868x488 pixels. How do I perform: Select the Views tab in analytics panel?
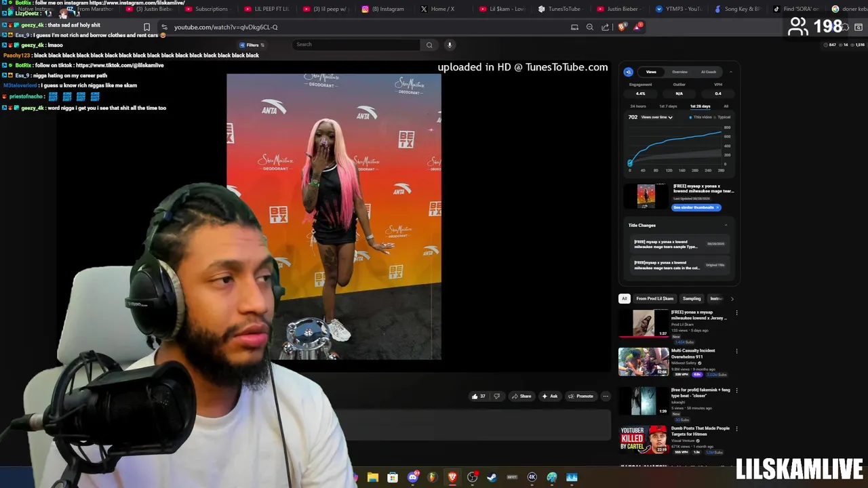(x=651, y=72)
